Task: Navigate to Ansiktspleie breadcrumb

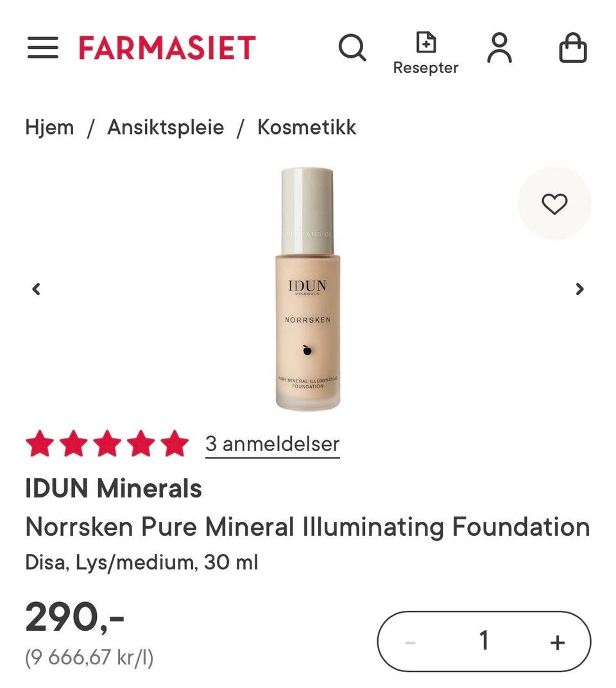Action: pyautogui.click(x=166, y=127)
